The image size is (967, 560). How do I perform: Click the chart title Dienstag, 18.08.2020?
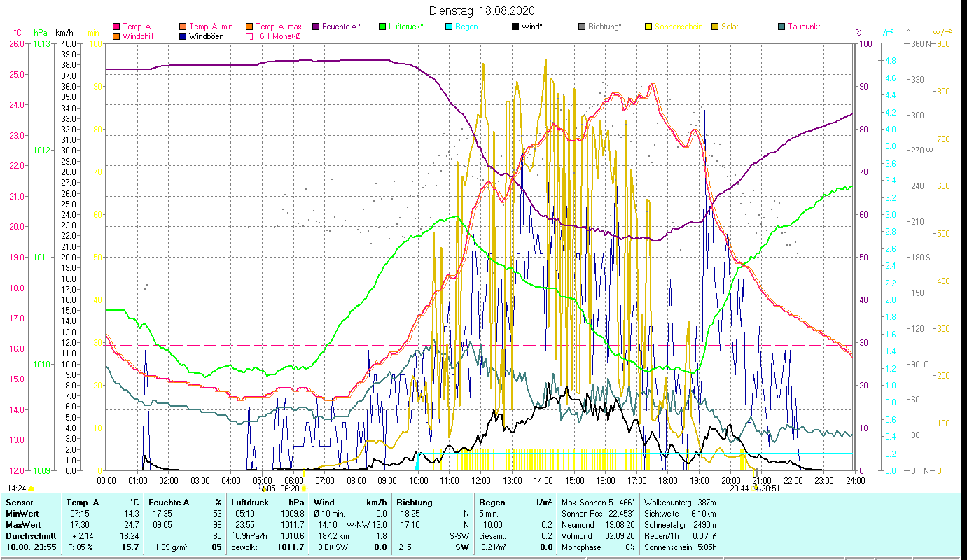483,10
